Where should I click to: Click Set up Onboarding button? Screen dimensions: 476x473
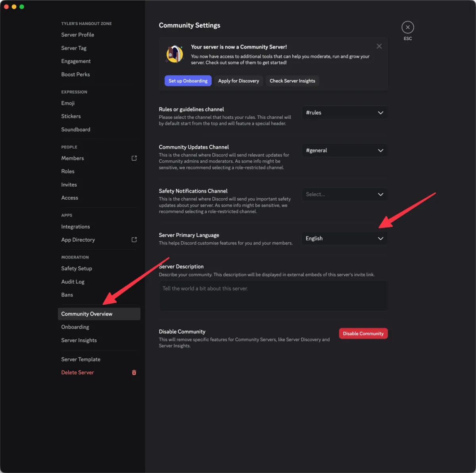click(x=188, y=81)
